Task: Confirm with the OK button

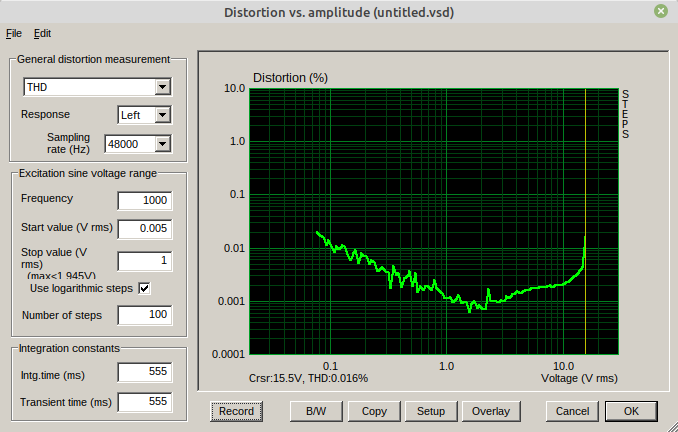Action: click(631, 411)
